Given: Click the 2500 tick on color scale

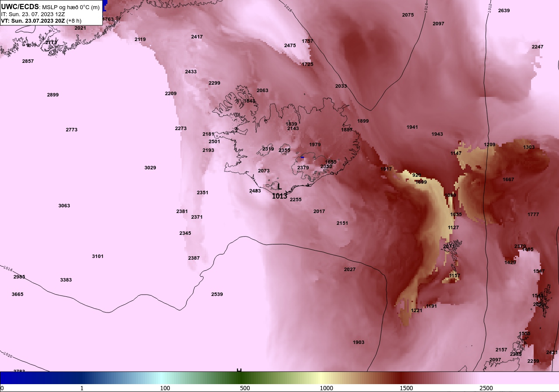Looking at the screenshot, I should coord(486,388).
